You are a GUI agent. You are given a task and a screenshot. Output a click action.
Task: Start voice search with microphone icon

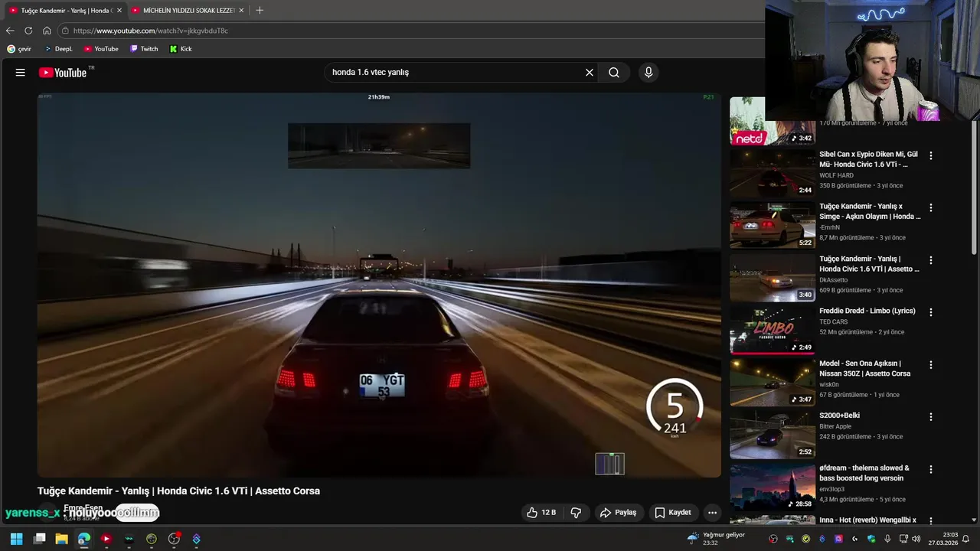point(648,73)
